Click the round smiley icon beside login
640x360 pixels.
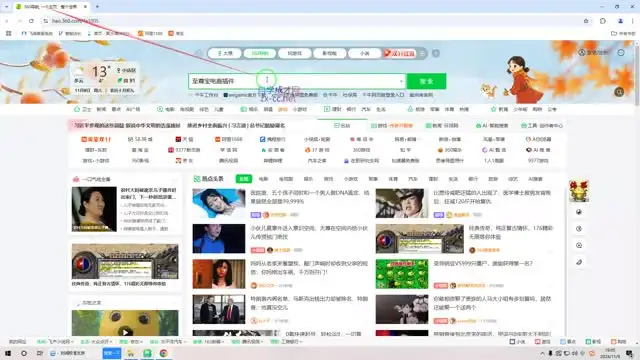pyautogui.click(x=621, y=52)
